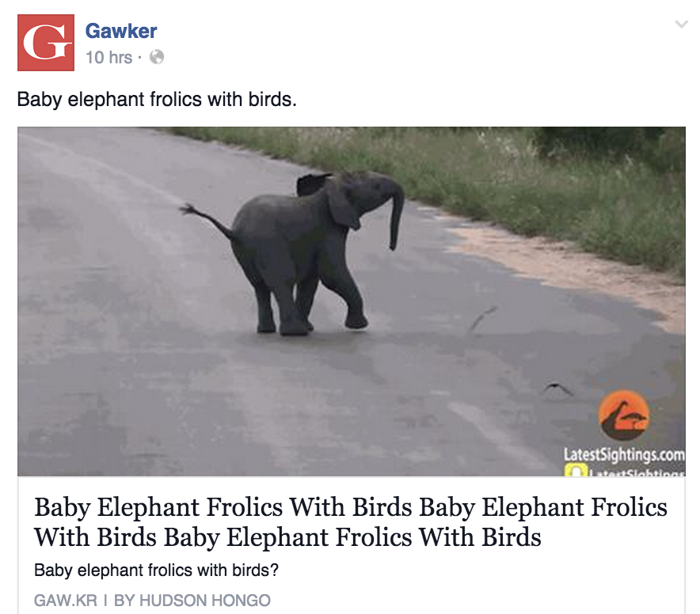Image resolution: width=700 pixels, height=614 pixels.
Task: Click the dark bird flying low over the road
Action: [557, 388]
